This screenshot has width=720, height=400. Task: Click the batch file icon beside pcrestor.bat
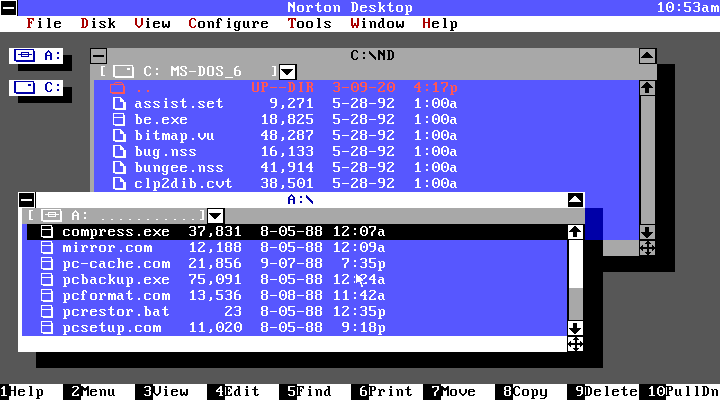[x=47, y=312]
